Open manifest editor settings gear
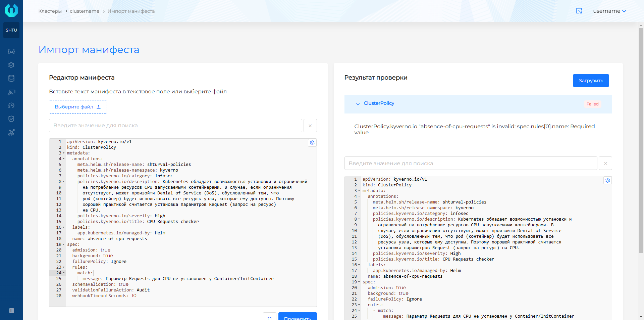Viewport: 644px width, 320px height. pos(312,143)
